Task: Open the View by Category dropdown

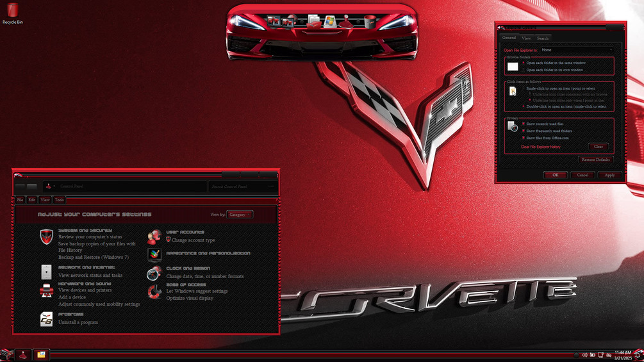Action: (x=240, y=215)
